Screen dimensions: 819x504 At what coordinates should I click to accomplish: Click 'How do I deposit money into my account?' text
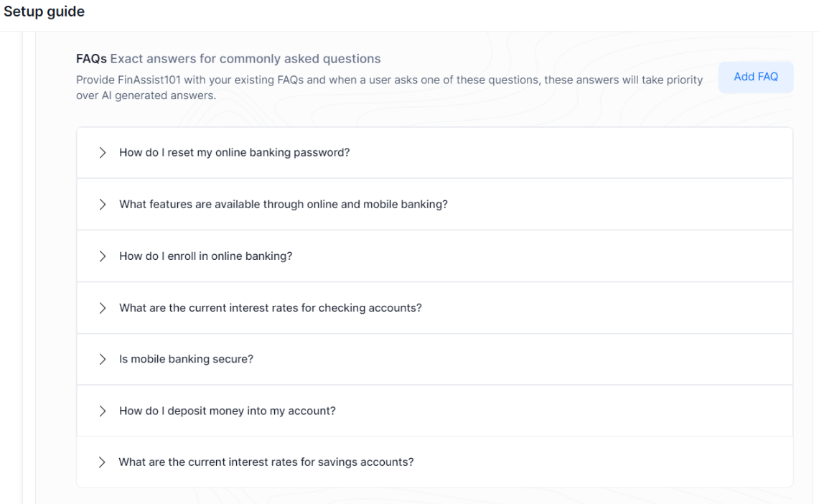tap(227, 411)
